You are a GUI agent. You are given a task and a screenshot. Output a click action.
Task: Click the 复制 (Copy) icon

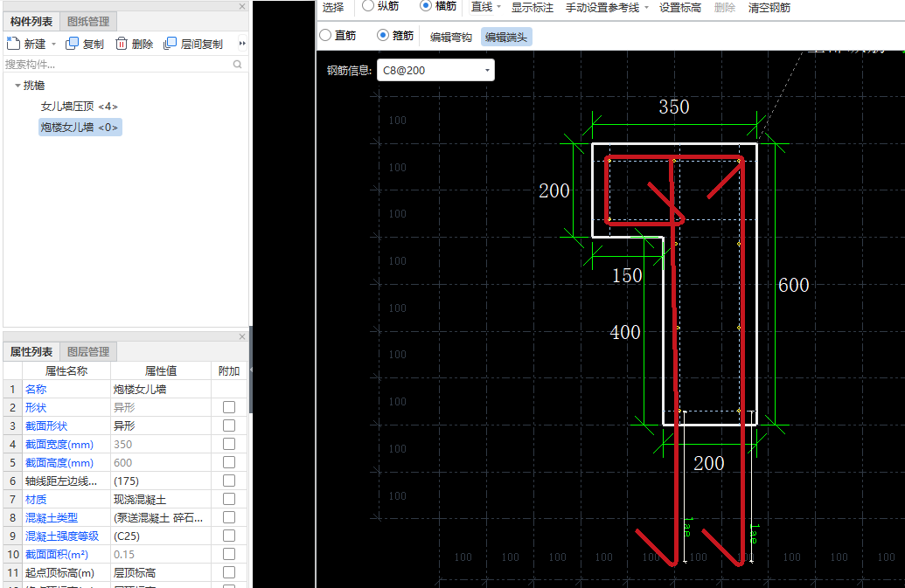tap(73, 43)
